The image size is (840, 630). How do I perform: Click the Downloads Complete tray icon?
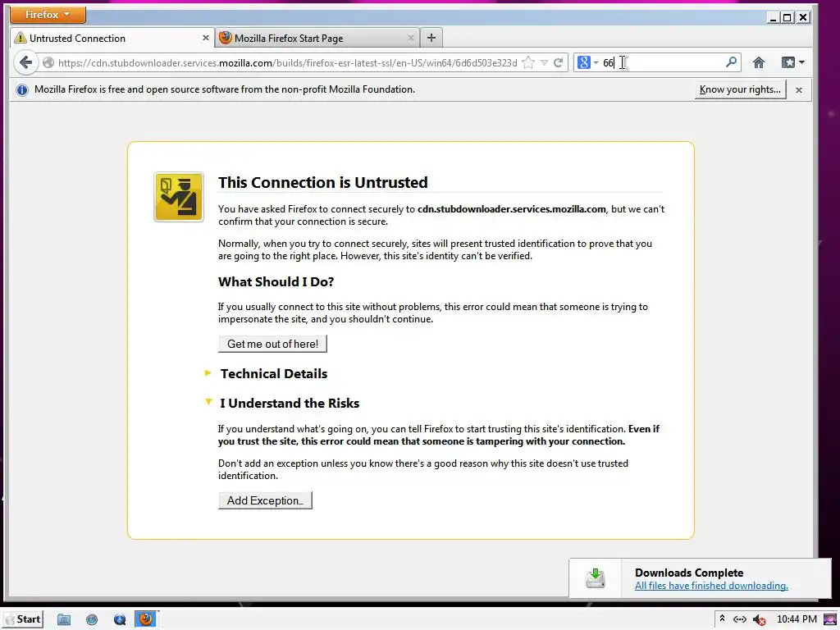[596, 578]
